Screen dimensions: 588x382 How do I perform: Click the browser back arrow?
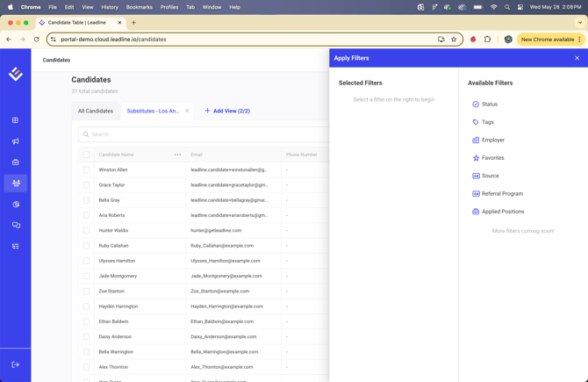pyautogui.click(x=9, y=39)
